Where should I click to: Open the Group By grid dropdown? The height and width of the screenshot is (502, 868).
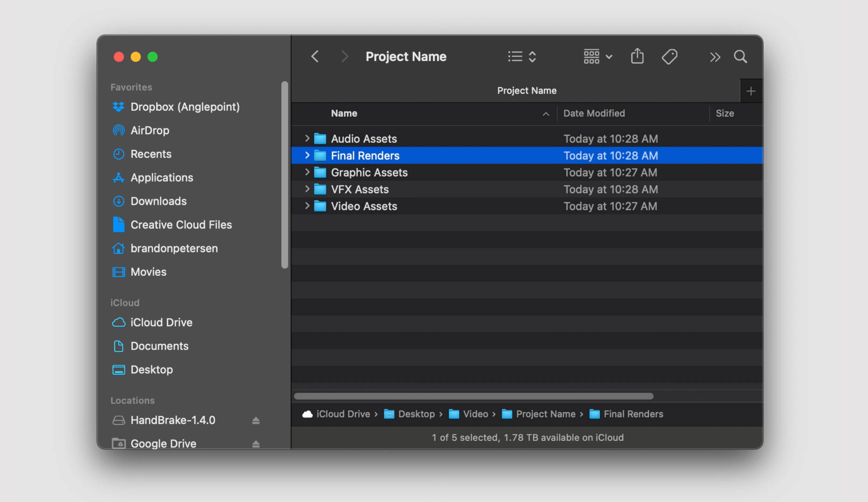click(x=598, y=56)
